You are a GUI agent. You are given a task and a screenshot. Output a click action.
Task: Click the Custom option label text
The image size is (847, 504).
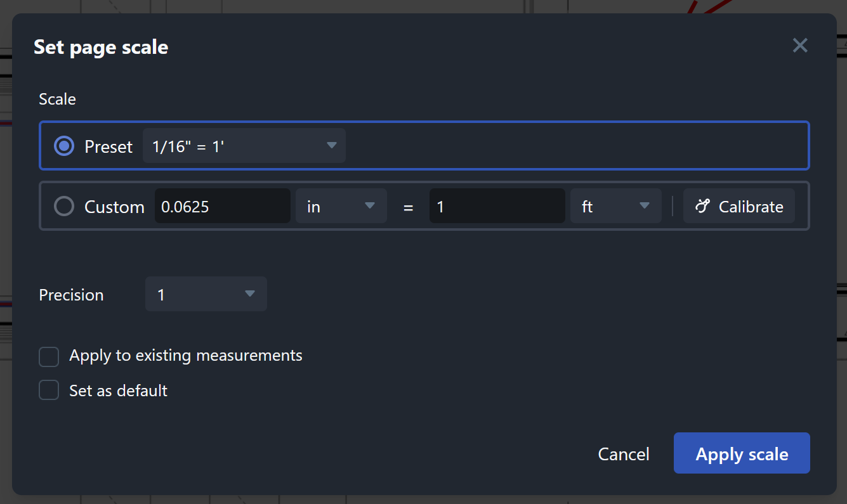click(115, 207)
